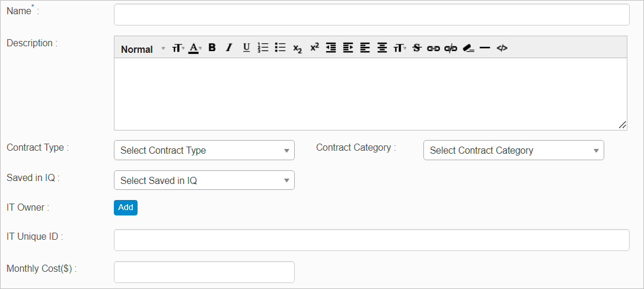Click the underline formatting icon
This screenshot has width=644, height=289.
coord(246,48)
